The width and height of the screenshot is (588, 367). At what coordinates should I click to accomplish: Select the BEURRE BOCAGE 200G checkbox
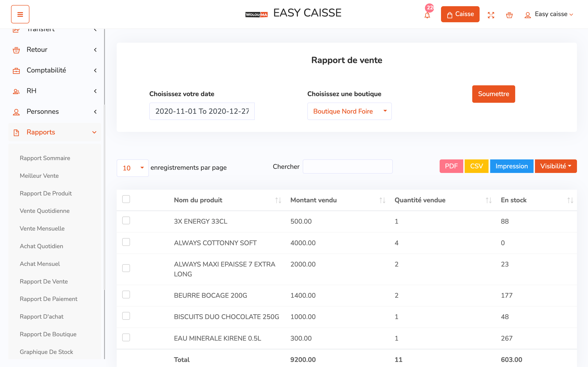[126, 295]
